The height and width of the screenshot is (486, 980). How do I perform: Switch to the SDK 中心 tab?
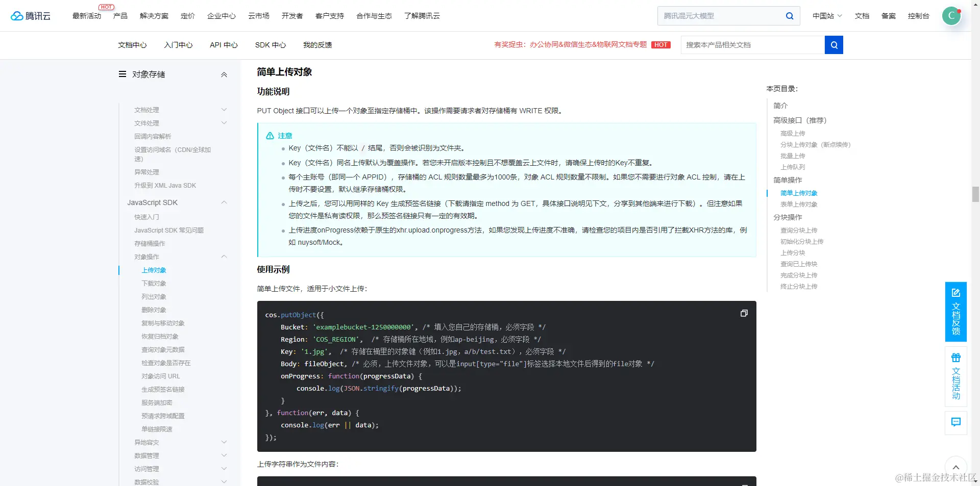(x=271, y=45)
